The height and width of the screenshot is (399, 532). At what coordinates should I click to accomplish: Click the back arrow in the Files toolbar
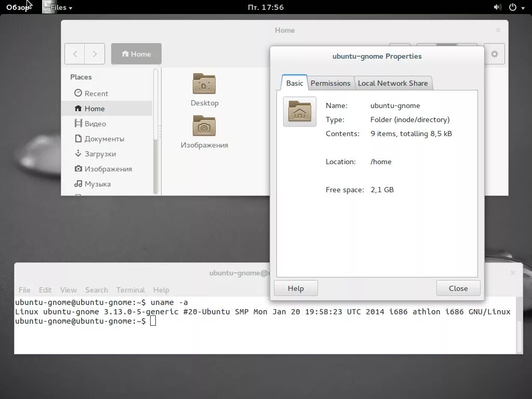pyautogui.click(x=75, y=54)
